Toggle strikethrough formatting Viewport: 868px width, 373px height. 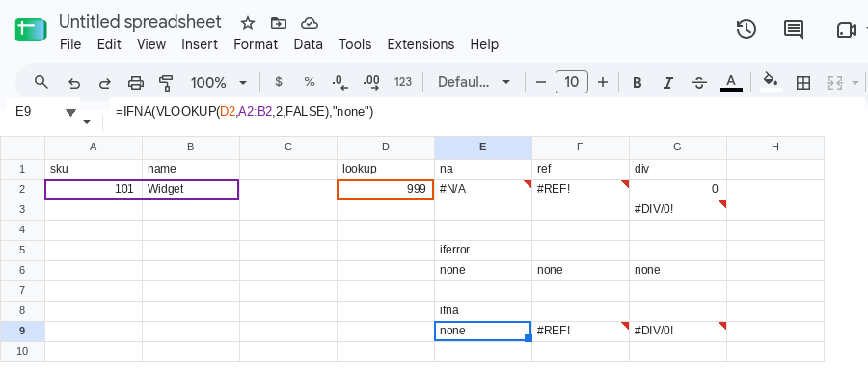click(x=699, y=83)
